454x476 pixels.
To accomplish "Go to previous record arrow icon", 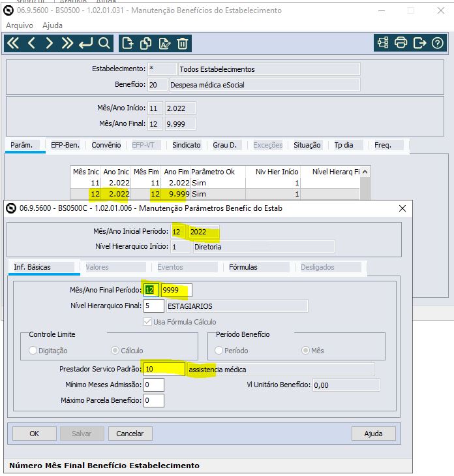I will pyautogui.click(x=31, y=43).
